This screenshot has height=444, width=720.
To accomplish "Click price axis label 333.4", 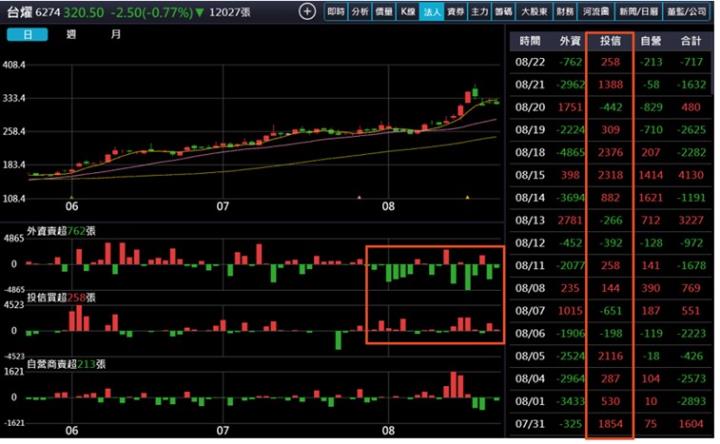I will pos(14,98).
